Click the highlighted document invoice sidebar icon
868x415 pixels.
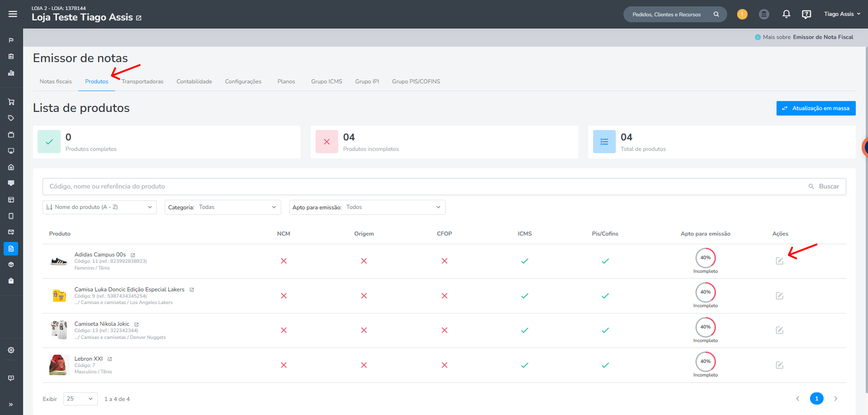[x=11, y=248]
